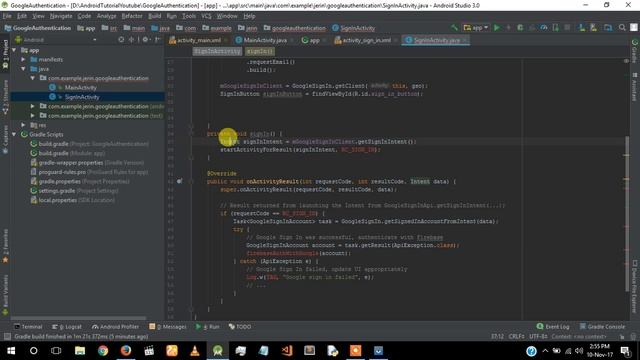Expand the test package node
The width and height of the screenshot is (640, 360).
33,116
